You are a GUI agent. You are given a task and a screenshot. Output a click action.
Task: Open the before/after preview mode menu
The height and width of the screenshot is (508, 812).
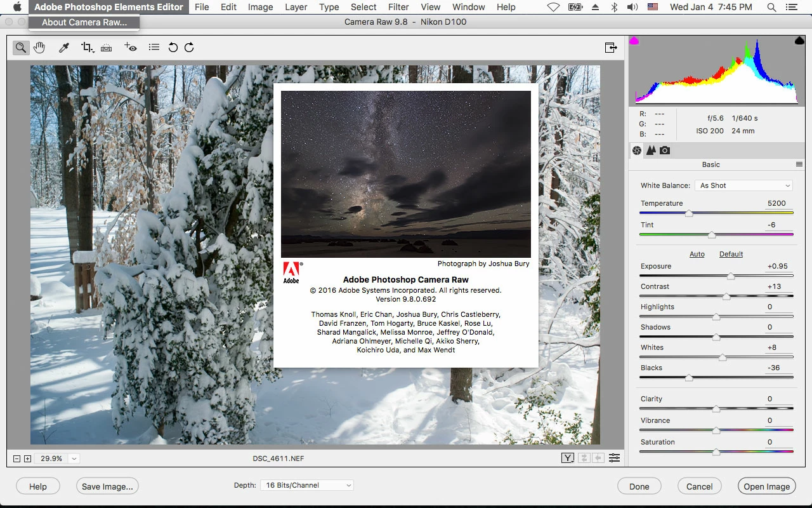(568, 458)
